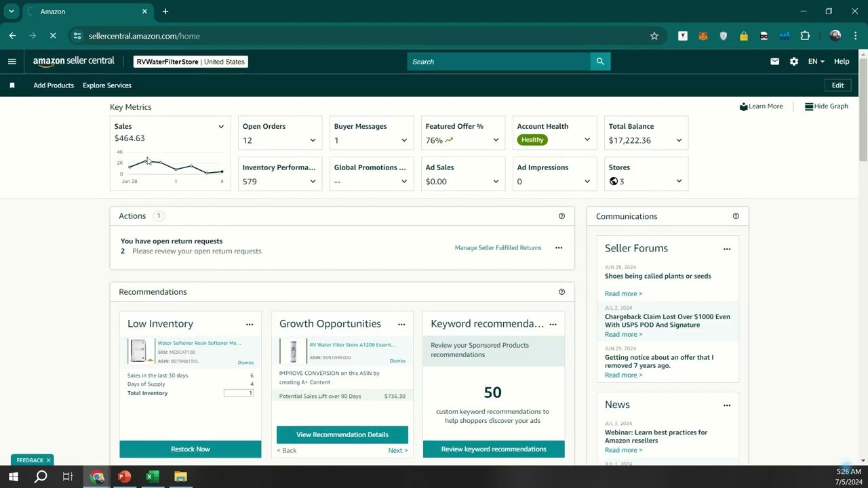Open Low Inventory card options menu
Image resolution: width=868 pixels, height=488 pixels.
pyautogui.click(x=250, y=325)
